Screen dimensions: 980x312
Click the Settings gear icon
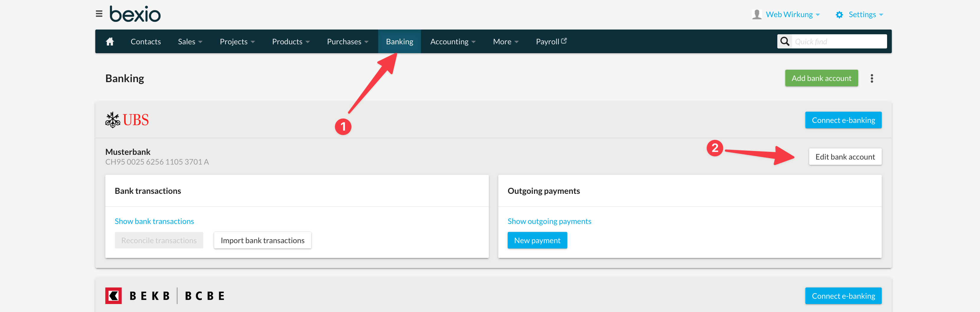(839, 15)
